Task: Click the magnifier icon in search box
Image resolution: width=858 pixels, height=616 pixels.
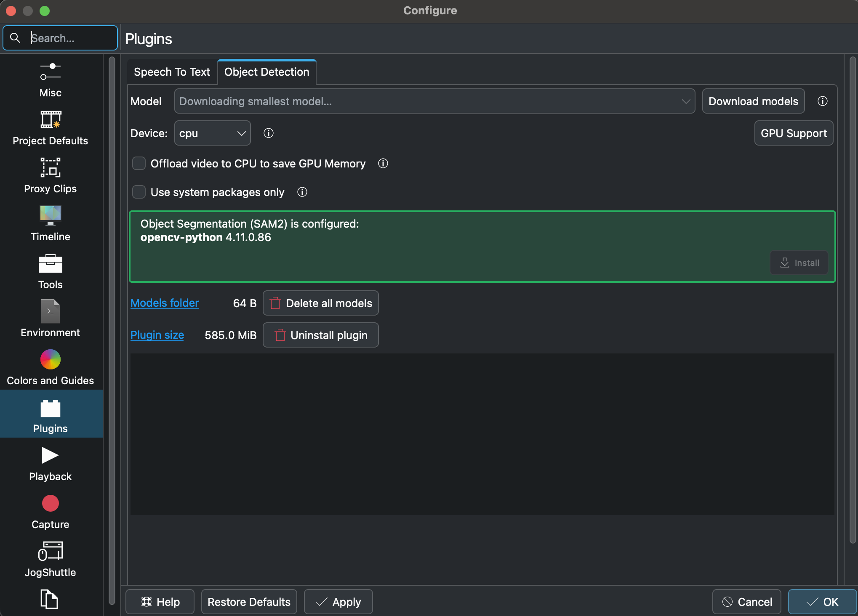Action: 15,38
